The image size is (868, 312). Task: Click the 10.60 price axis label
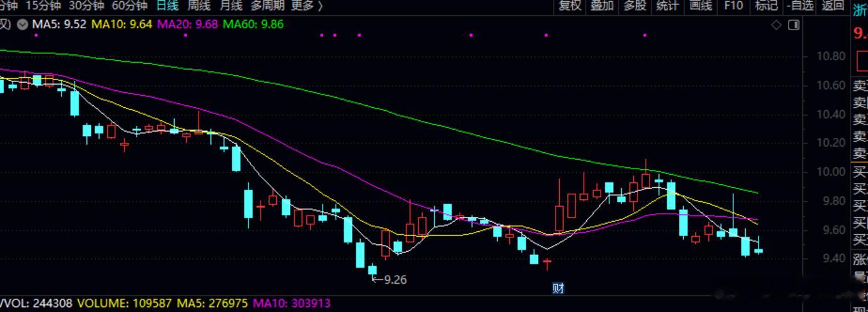(x=831, y=85)
